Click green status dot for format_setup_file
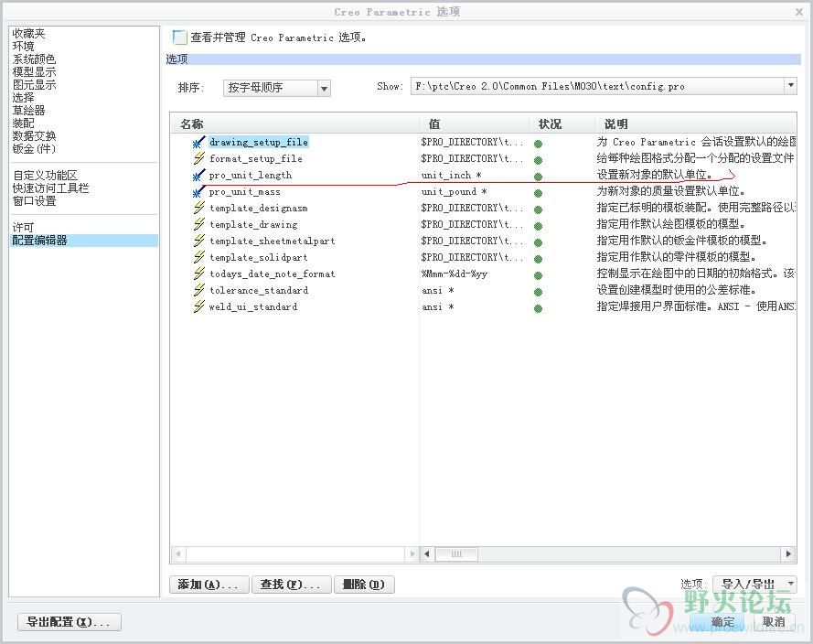 point(539,160)
